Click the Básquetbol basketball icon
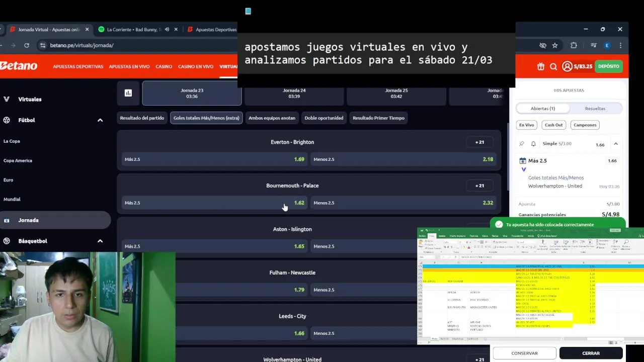 click(7, 241)
